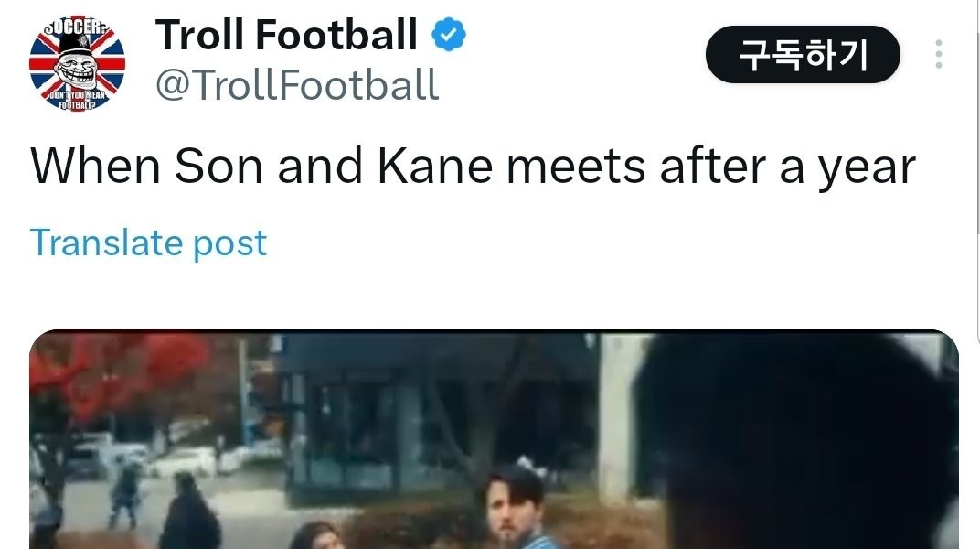The height and width of the screenshot is (549, 980).
Task: Open the @TrollFootball handle link
Action: coord(297,85)
